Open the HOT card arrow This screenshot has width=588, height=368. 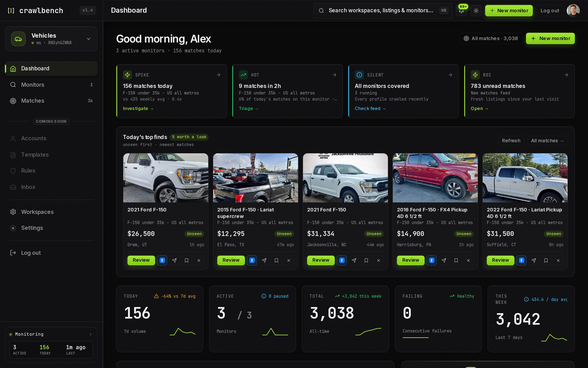(x=334, y=75)
